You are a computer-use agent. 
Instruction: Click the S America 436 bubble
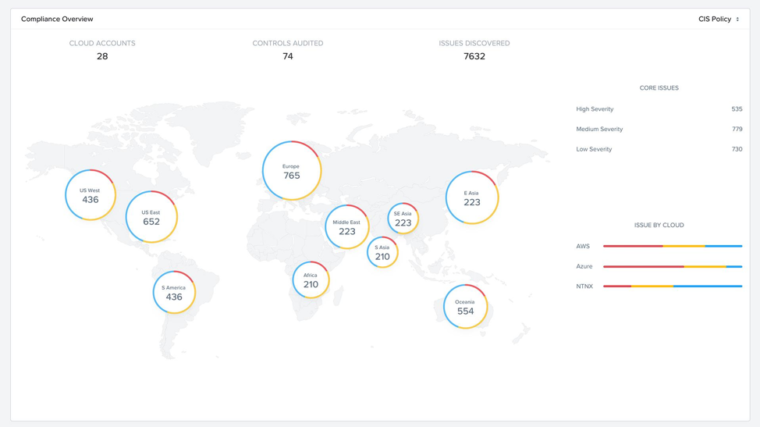pyautogui.click(x=175, y=292)
